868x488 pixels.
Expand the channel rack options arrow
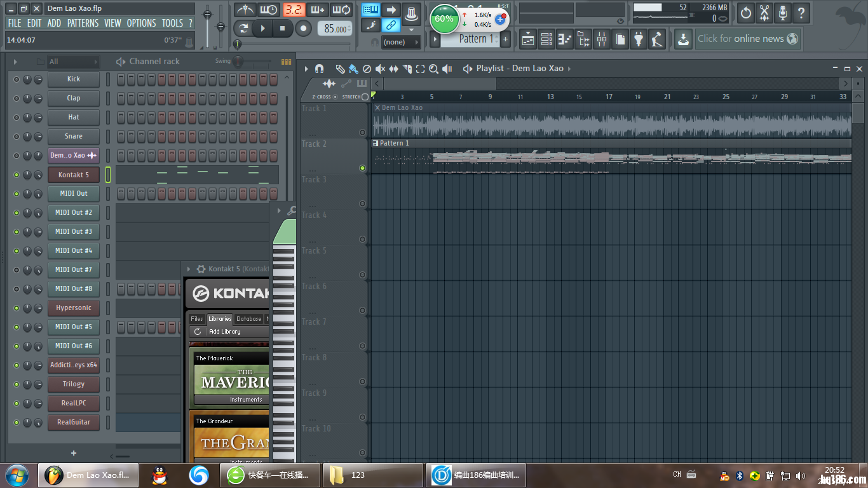[x=15, y=62]
